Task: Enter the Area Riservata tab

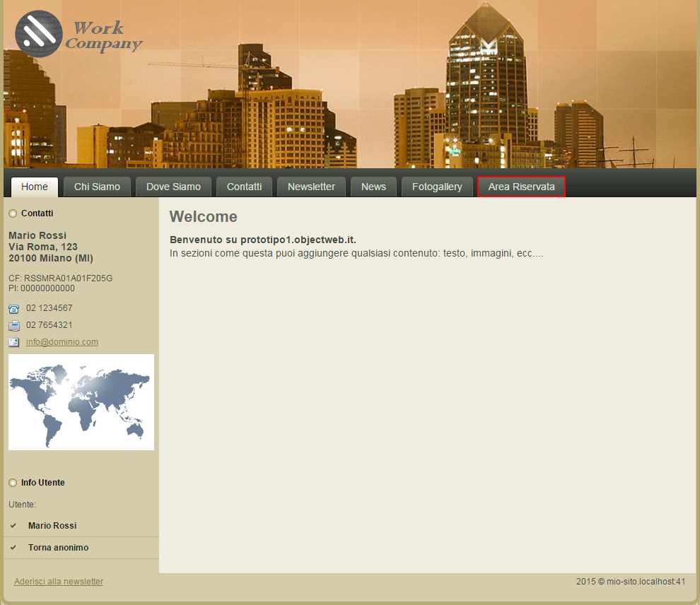Action: 521,187
